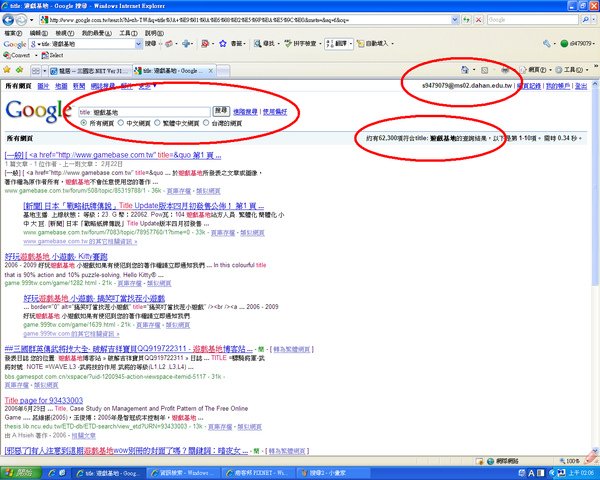Viewport: 600px width, 480px height.
Task: Print the page with the printer icon
Action: [505, 70]
